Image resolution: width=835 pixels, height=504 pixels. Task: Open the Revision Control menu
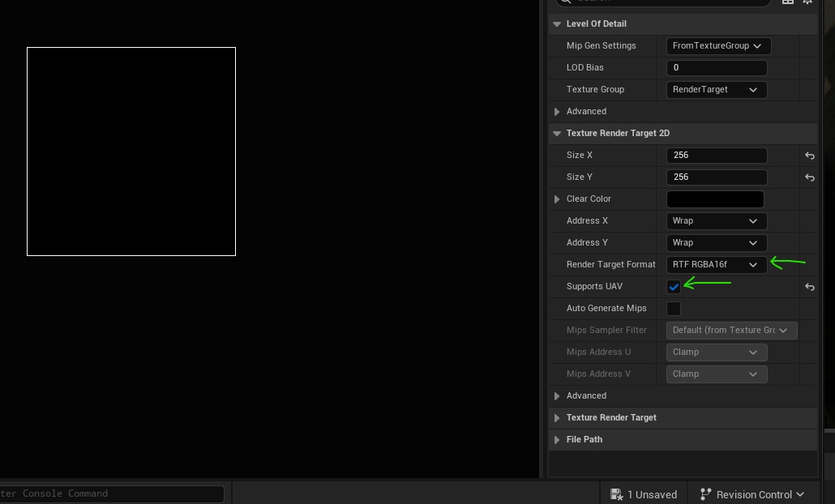[x=752, y=494]
